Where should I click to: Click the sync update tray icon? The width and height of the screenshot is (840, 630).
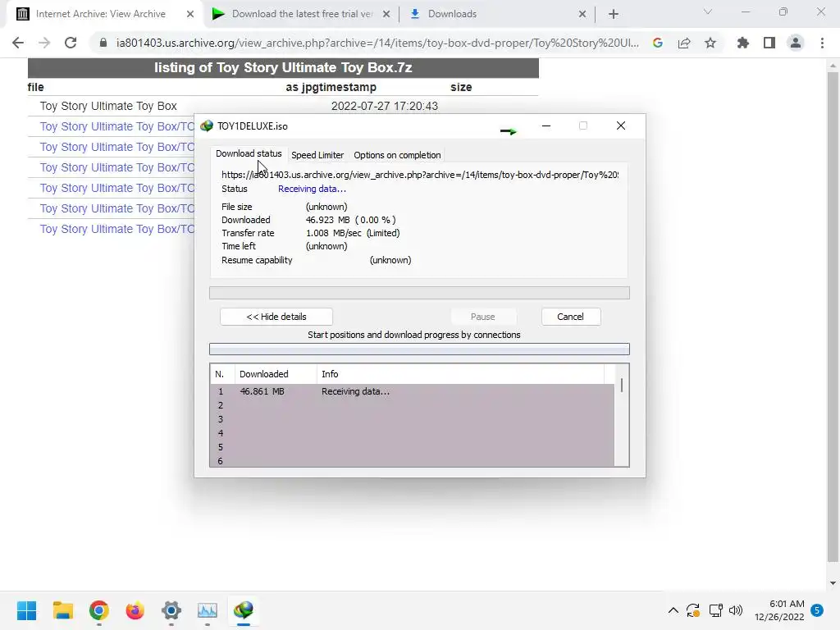point(693,610)
